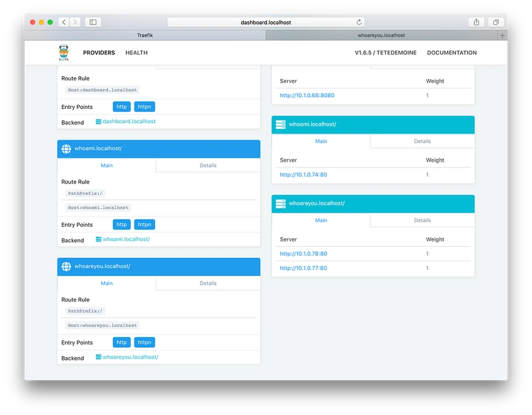Click the Safari forward arrow
532x415 pixels.
(75, 22)
